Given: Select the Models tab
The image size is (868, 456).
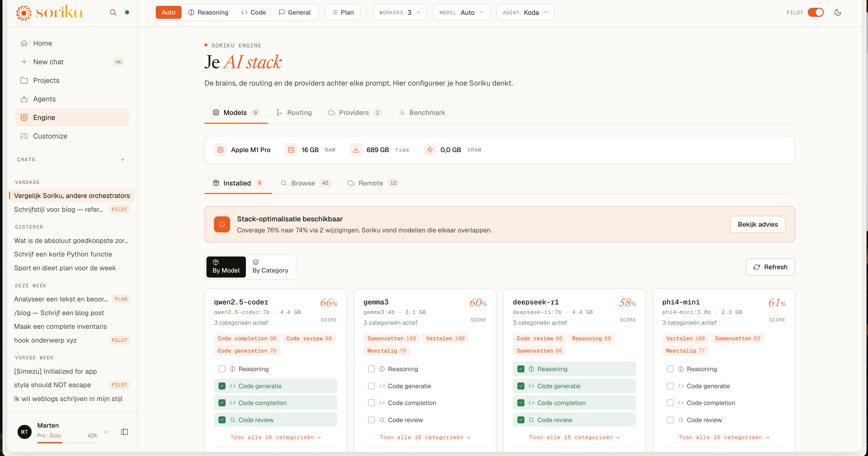Looking at the screenshot, I should [x=236, y=112].
